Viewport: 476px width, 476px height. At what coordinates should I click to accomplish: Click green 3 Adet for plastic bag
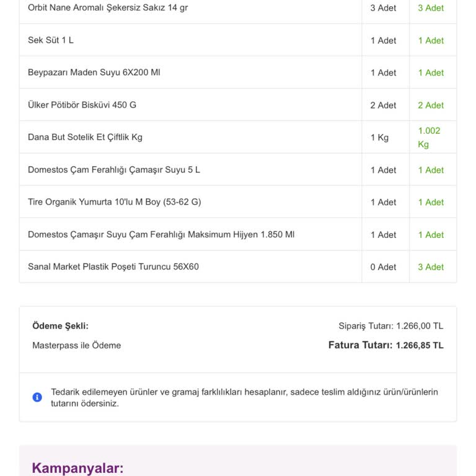pyautogui.click(x=431, y=267)
